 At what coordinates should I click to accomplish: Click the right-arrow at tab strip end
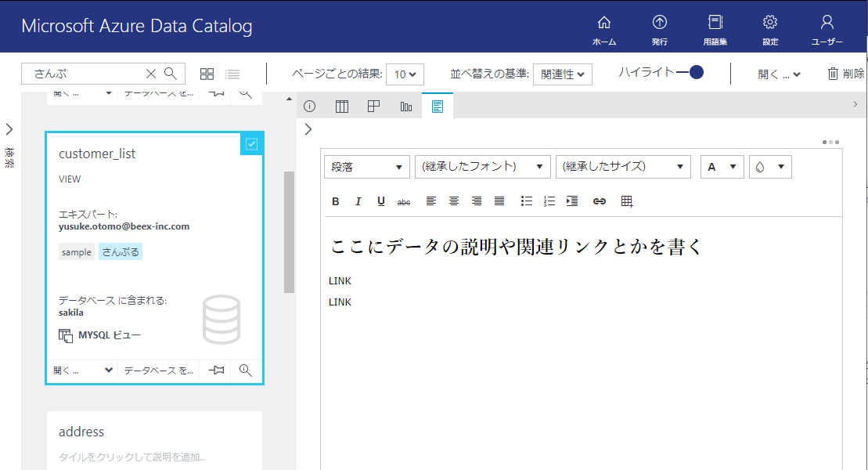tap(855, 104)
